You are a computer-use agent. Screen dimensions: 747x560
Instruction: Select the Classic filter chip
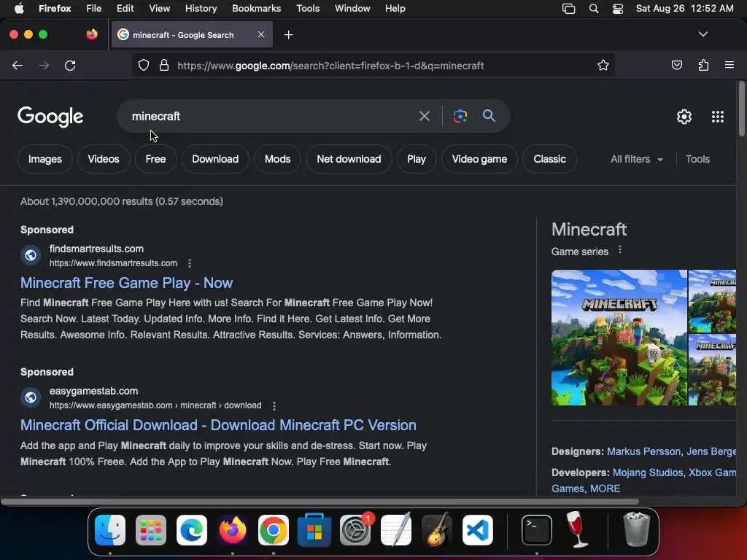click(549, 159)
